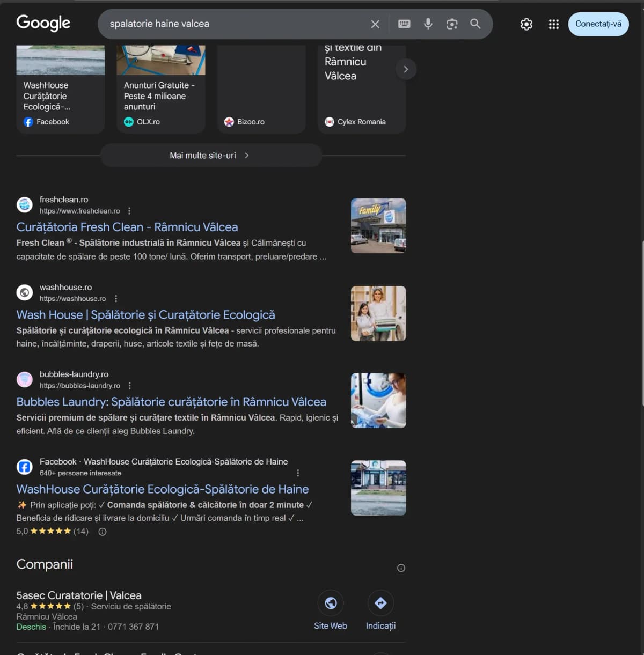
Task: Get directions to 5asec Curatatorie
Action: point(380,604)
